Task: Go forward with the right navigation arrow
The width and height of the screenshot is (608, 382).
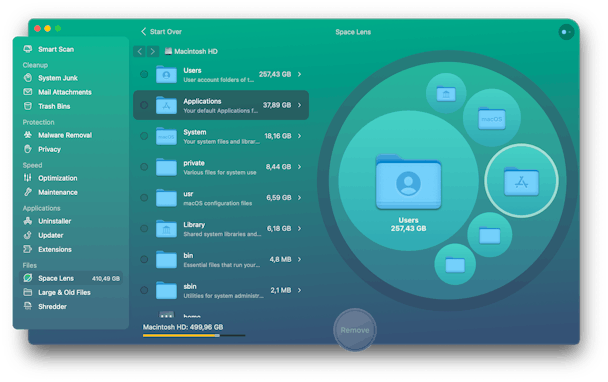Action: [152, 51]
